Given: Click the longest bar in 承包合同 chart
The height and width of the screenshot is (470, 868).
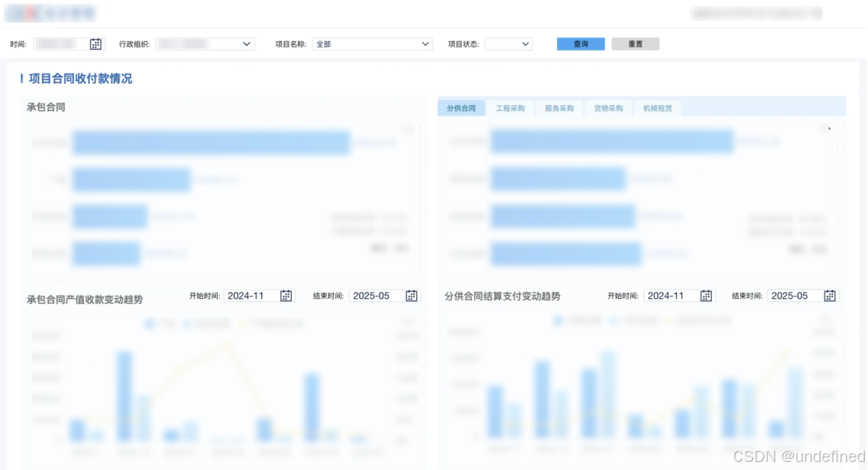Looking at the screenshot, I should click(x=211, y=142).
